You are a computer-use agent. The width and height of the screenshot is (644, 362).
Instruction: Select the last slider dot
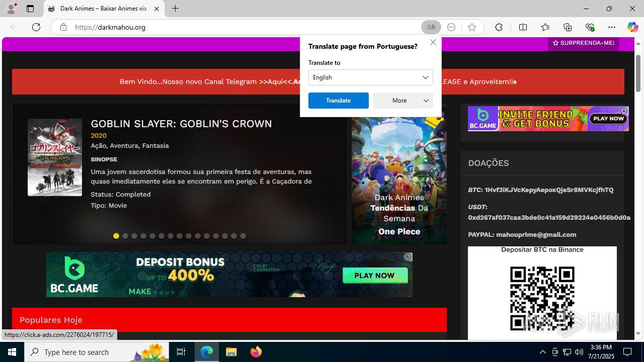click(243, 236)
